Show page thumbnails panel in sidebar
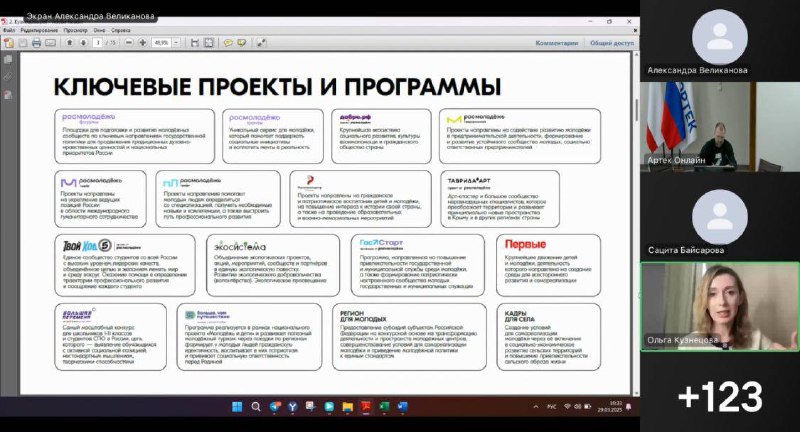Image resolution: width=800 pixels, height=432 pixels. 8,60
